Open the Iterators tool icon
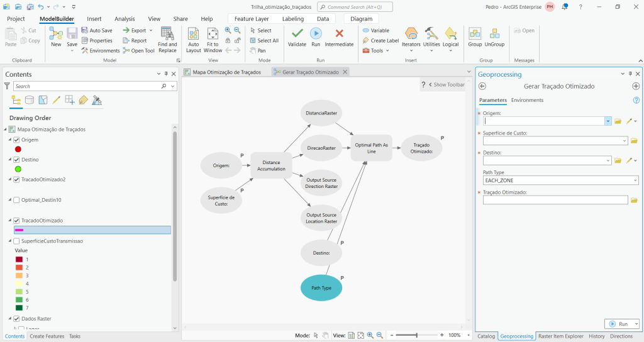The image size is (644, 342). 411,36
